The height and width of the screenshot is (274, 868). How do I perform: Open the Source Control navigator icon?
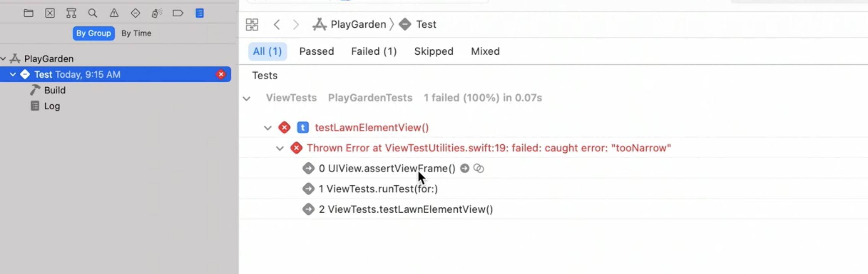50,13
